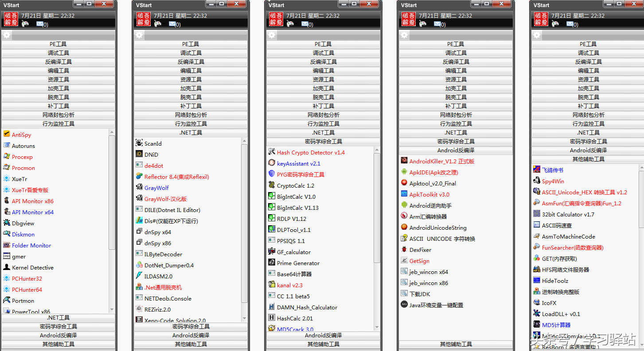Click the keyAssistant v2.1 icon
This screenshot has height=351, width=644.
click(272, 163)
